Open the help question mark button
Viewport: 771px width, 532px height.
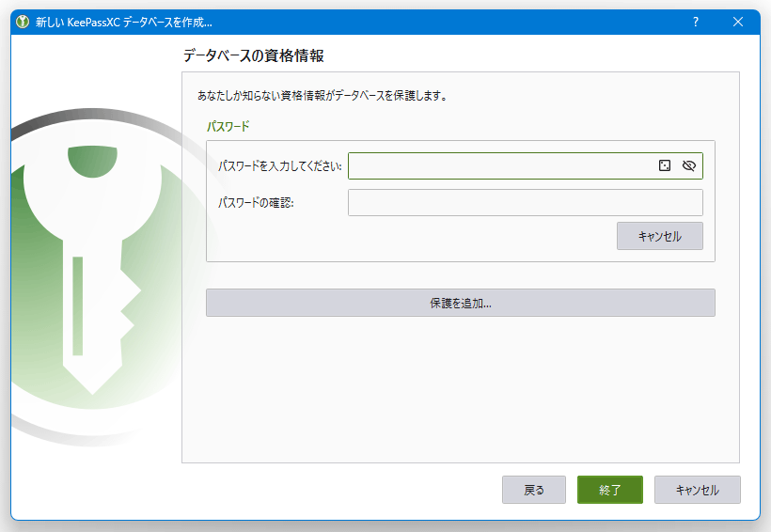click(x=695, y=22)
